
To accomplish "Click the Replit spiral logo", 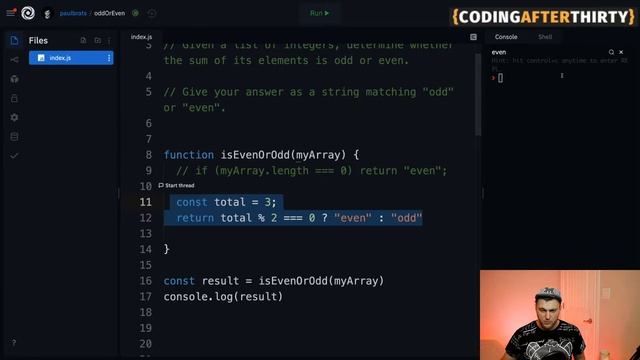I will pos(28,13).
